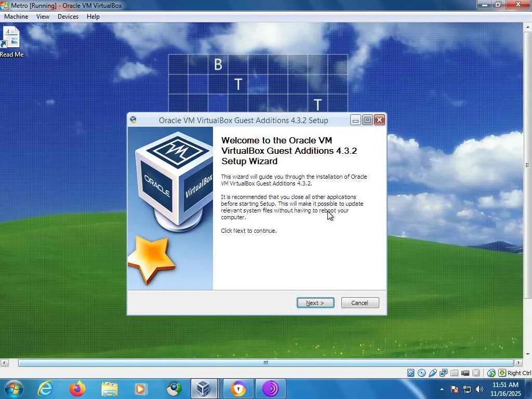Click the horizontal scrollbar right arrow
Viewport: 532px width, 399px height.
pyautogui.click(x=518, y=363)
